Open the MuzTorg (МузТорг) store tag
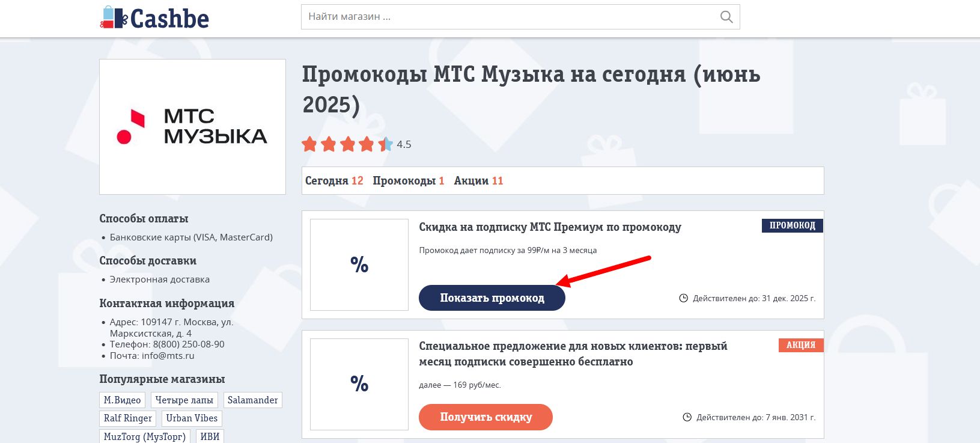Viewport: 980px width, 443px height. click(x=145, y=436)
